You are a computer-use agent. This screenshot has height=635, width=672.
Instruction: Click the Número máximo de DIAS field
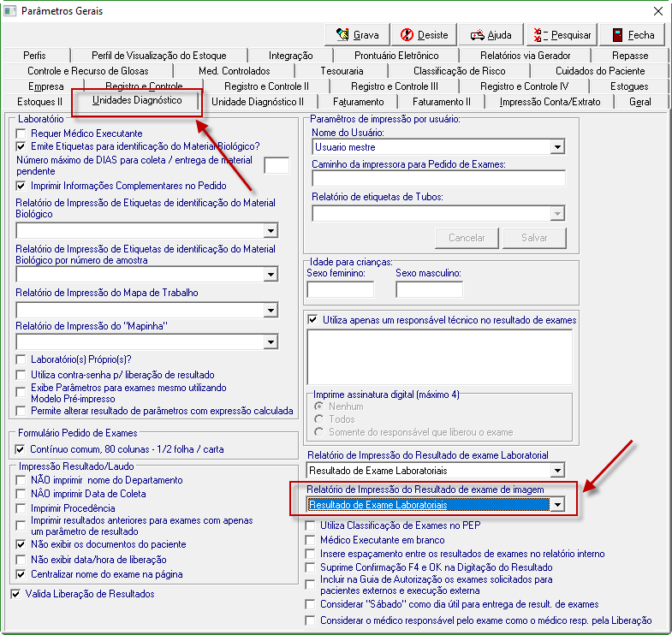(277, 165)
